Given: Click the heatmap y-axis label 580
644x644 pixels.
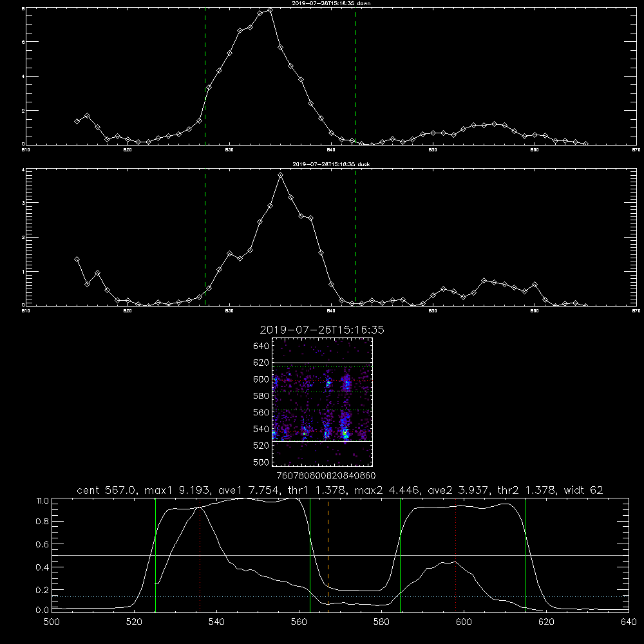Looking at the screenshot, I should 261,395.
